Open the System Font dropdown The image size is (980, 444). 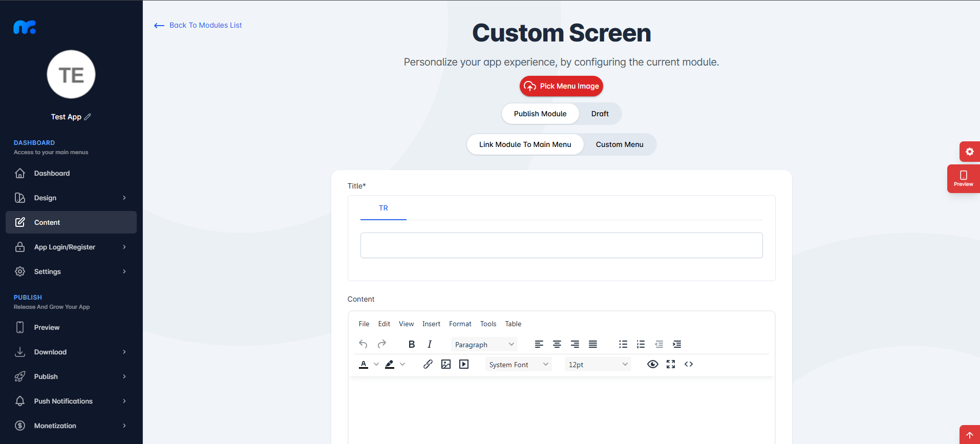click(519, 365)
